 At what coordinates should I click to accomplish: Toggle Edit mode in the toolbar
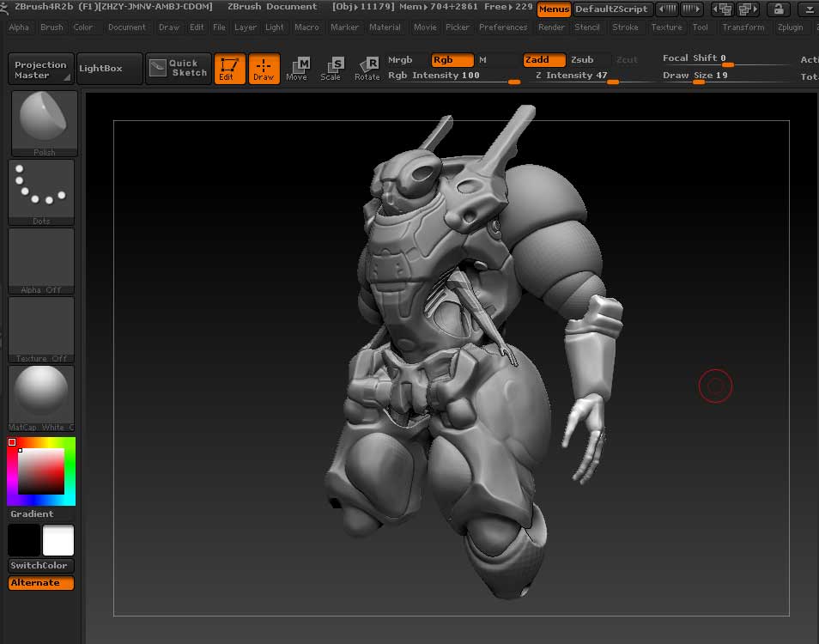point(229,69)
